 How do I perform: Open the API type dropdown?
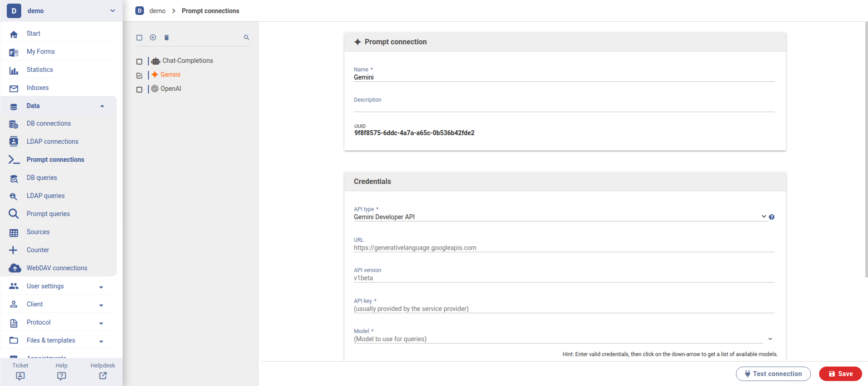(x=763, y=217)
